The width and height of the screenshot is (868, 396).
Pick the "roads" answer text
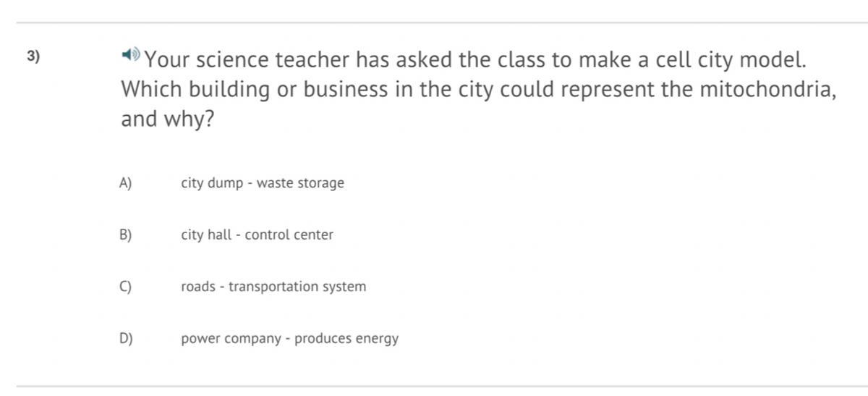click(x=198, y=287)
